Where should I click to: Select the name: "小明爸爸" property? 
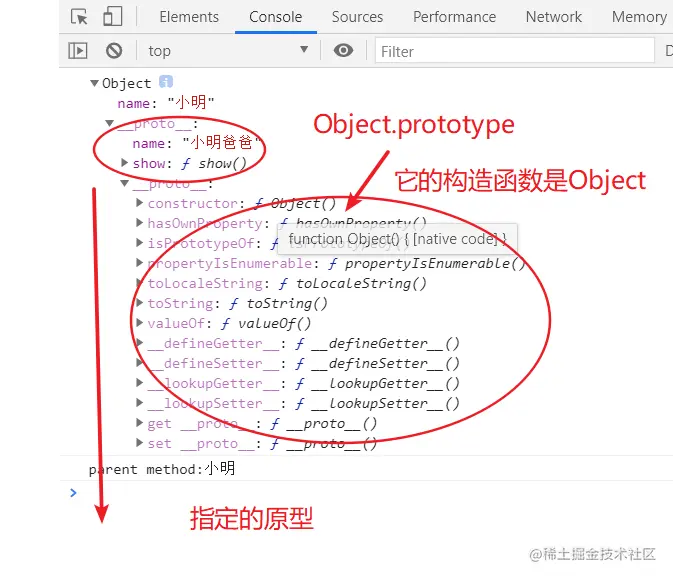tap(197, 143)
